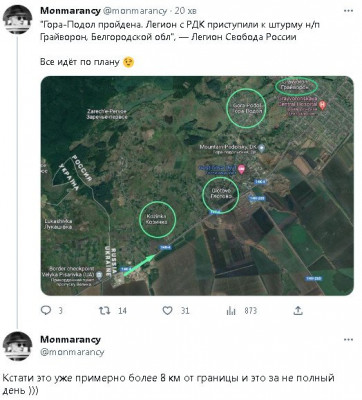Like the tweet using the heart icon

[167, 311]
